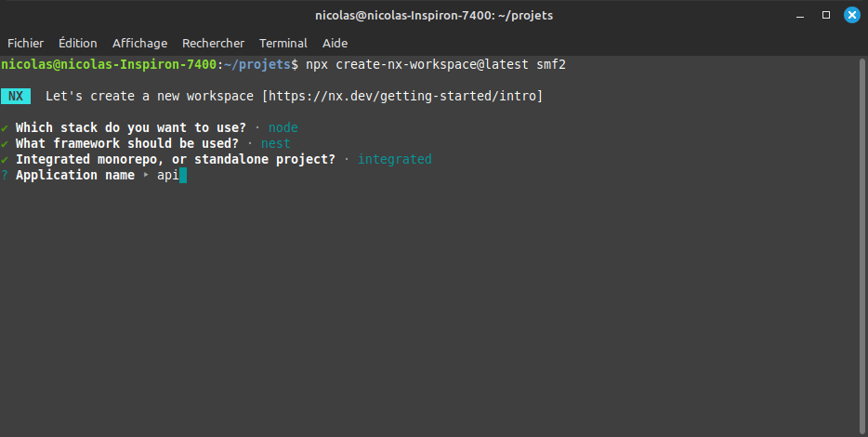Viewport: 868px width, 437px height.
Task: Open the Édition menu
Action: pyautogui.click(x=77, y=43)
